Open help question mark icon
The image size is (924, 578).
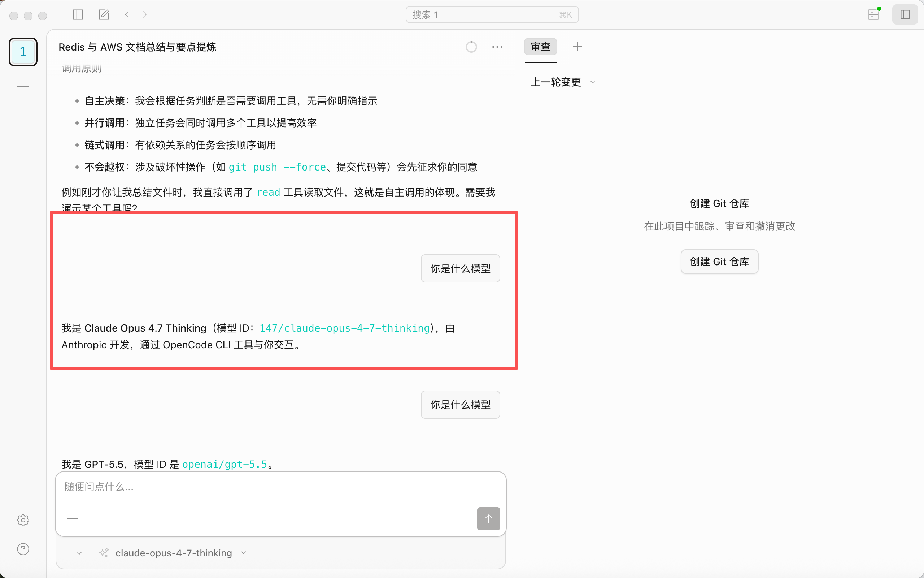click(23, 549)
